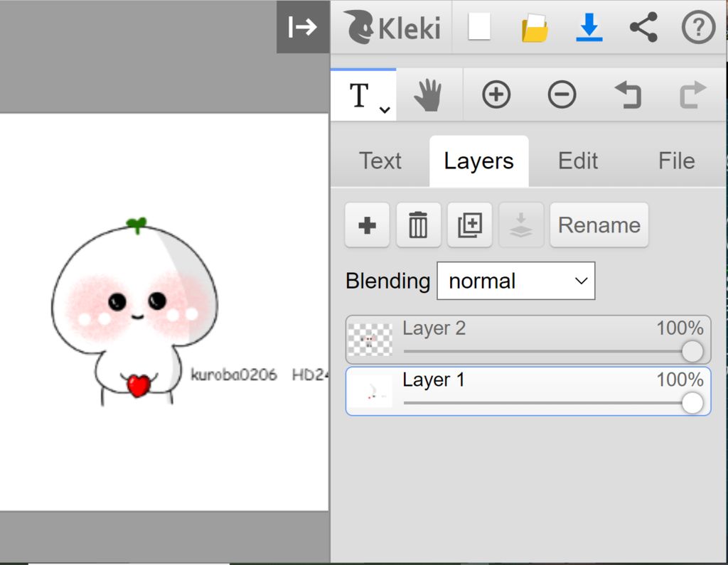Merge layer down icon
Image resolution: width=728 pixels, height=565 pixels.
[x=521, y=225]
